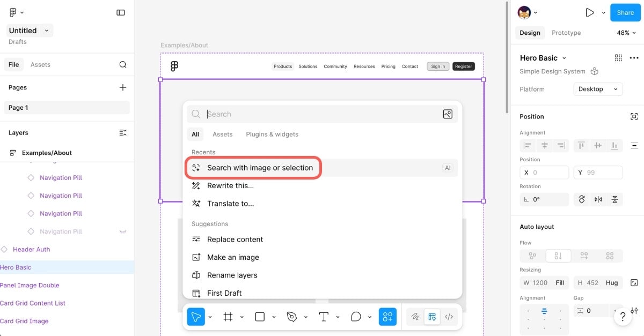Screen dimensions: 644x336
Task: Expand the Hero Basic variant chevron
Action: [x=564, y=58]
